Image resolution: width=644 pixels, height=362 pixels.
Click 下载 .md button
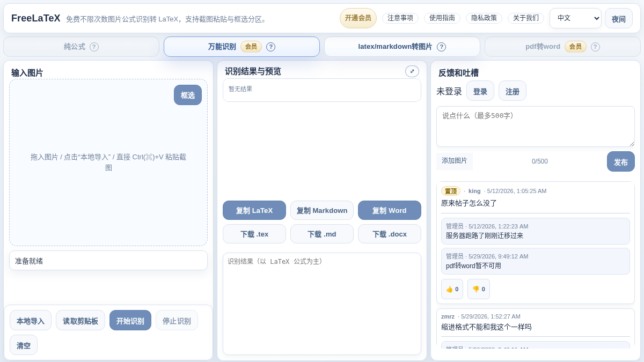[322, 234]
